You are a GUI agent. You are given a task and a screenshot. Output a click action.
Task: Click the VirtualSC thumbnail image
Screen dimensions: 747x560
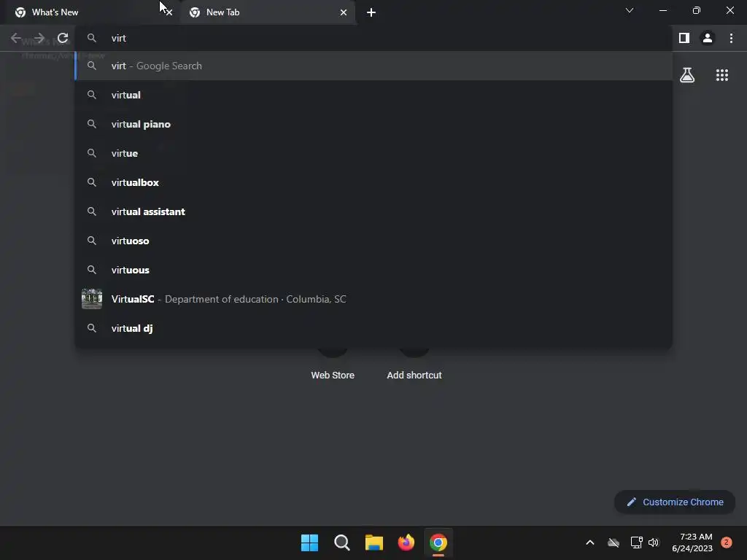[92, 299]
